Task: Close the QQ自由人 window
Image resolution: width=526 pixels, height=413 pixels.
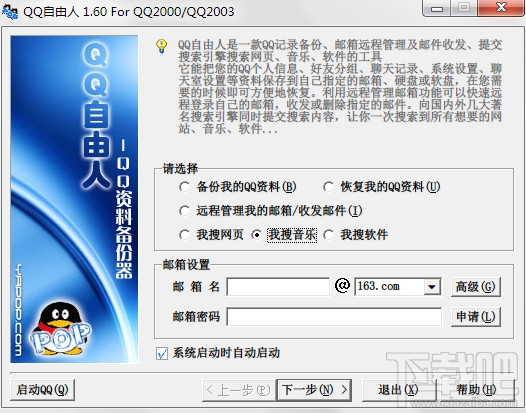Action: 501,8
